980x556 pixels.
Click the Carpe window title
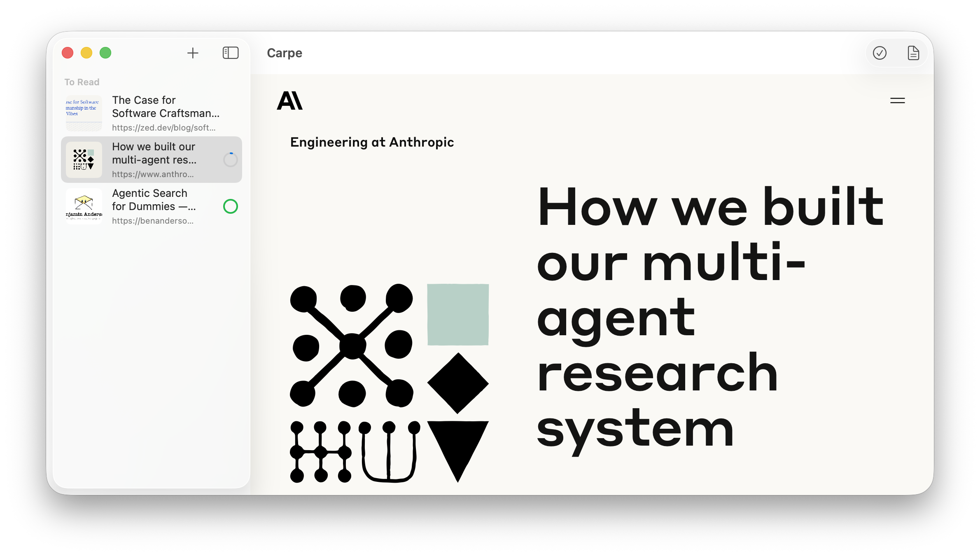tap(285, 53)
